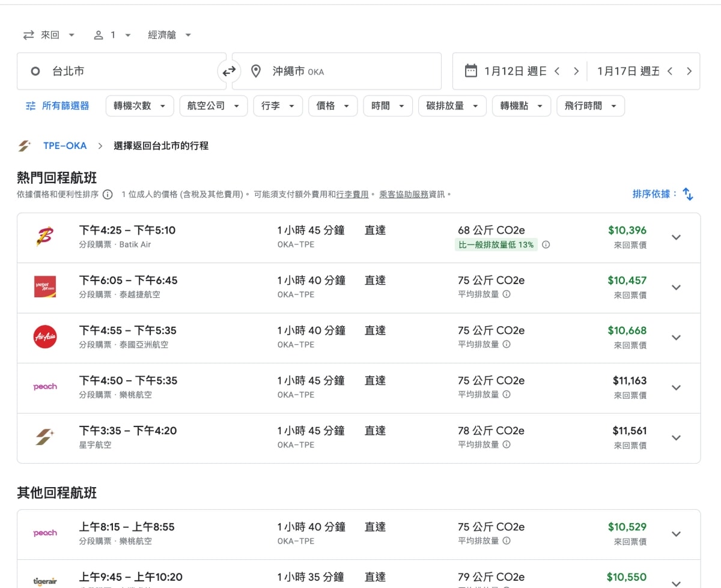Expand the 泰越捷航空 flight details
721x588 pixels.
[x=676, y=287]
